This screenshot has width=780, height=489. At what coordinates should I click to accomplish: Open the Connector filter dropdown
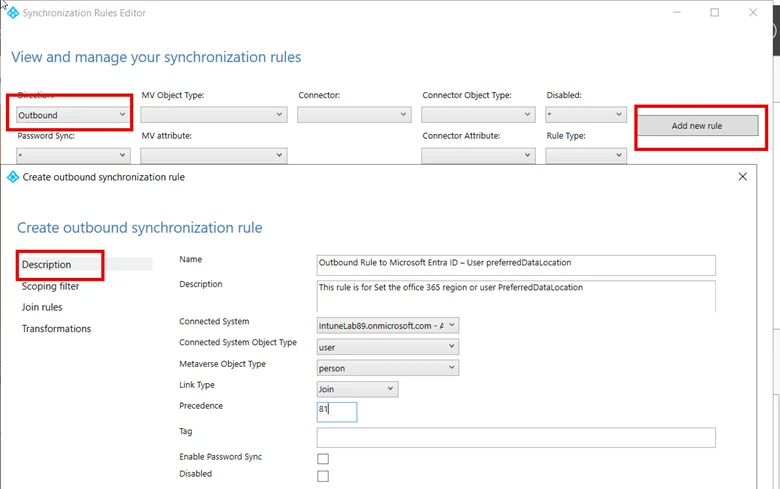[354, 115]
